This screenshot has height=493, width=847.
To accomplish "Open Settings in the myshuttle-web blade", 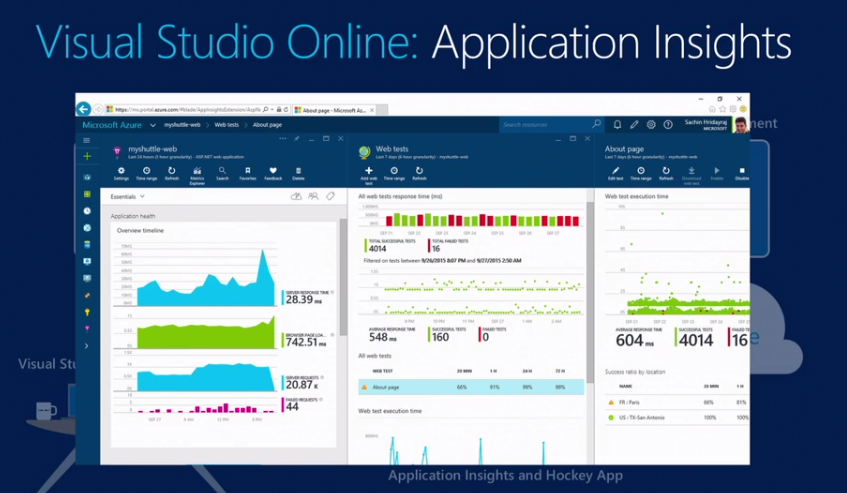I will 121,173.
